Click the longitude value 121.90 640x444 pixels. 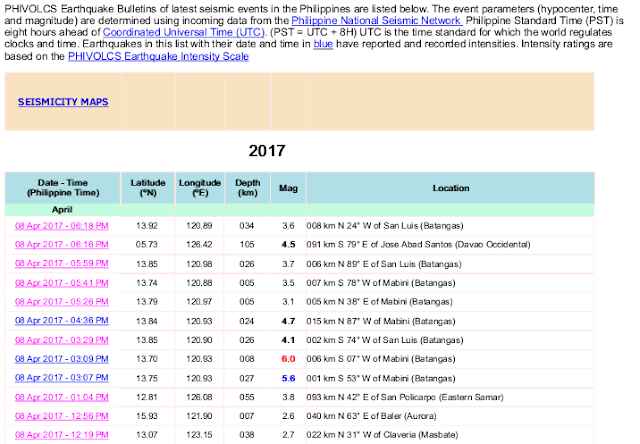pos(199,416)
